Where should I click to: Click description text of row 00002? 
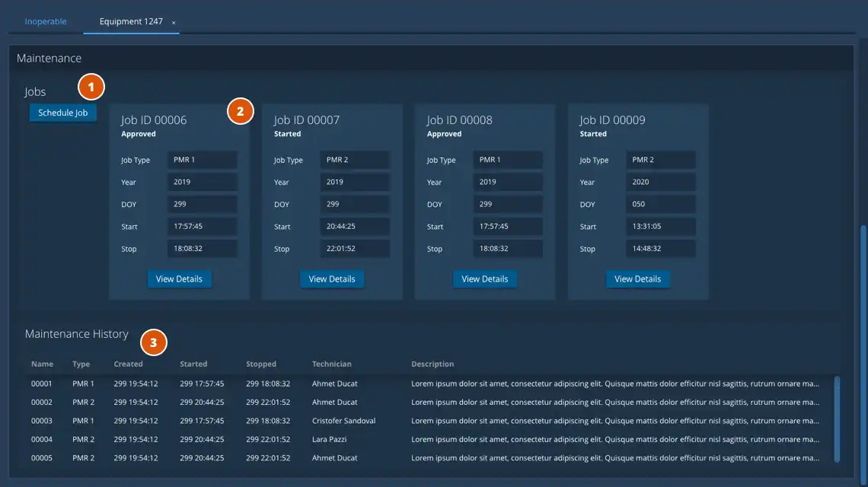point(615,402)
